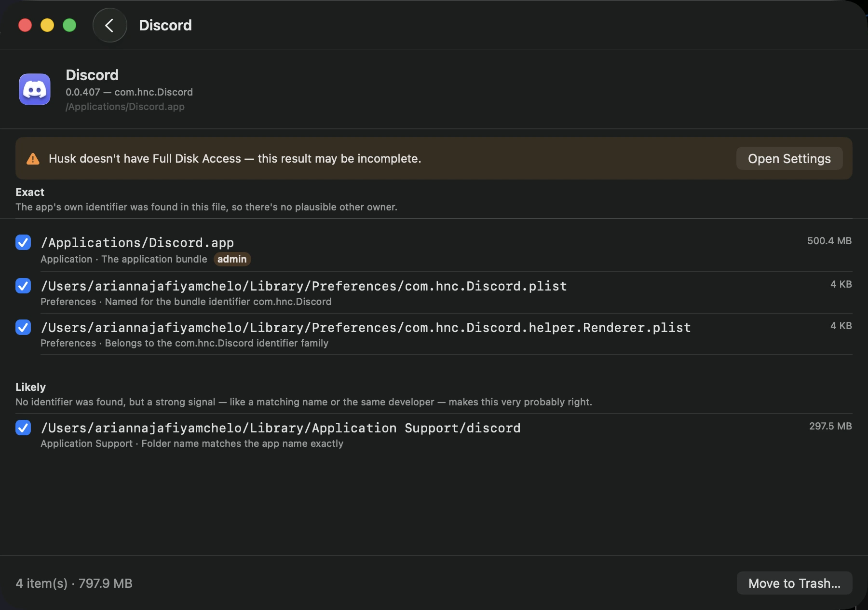Click the Exact section explanation text

tap(206, 207)
